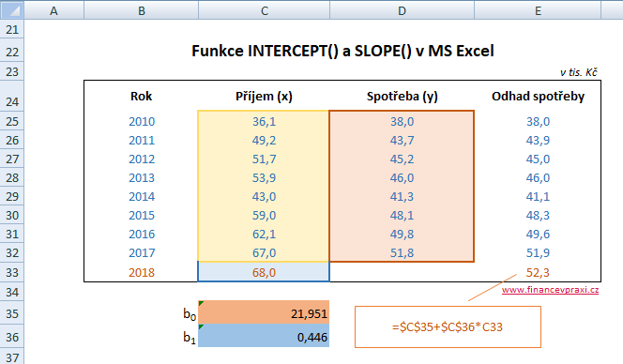
Task: Select estimate cell 43,9
Action: pyautogui.click(x=538, y=140)
